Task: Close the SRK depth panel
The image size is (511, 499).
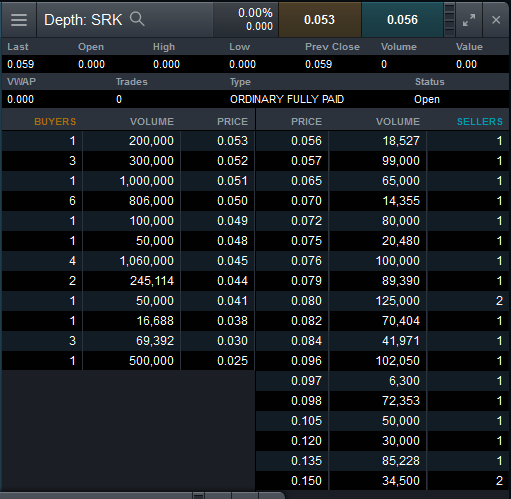Action: click(x=496, y=20)
